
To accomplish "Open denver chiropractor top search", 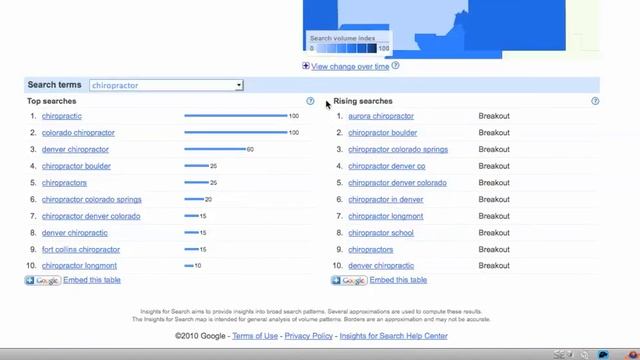I will click(x=75, y=149).
